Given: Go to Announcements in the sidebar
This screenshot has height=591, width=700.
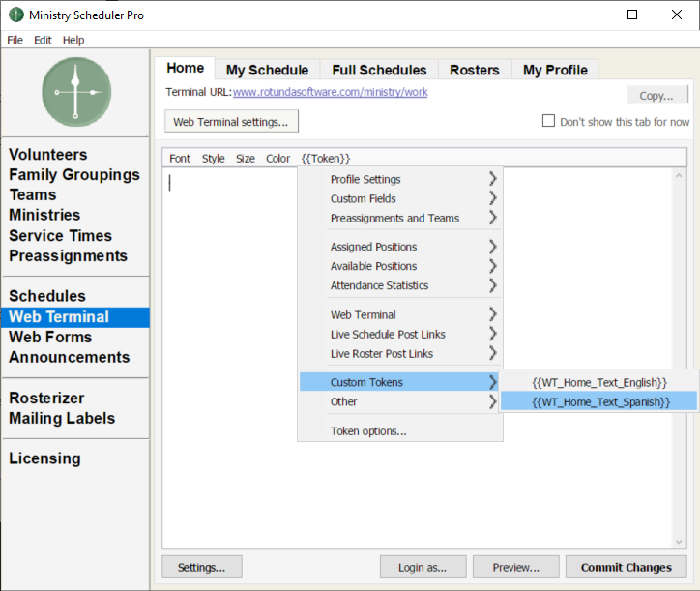Looking at the screenshot, I should [x=70, y=357].
